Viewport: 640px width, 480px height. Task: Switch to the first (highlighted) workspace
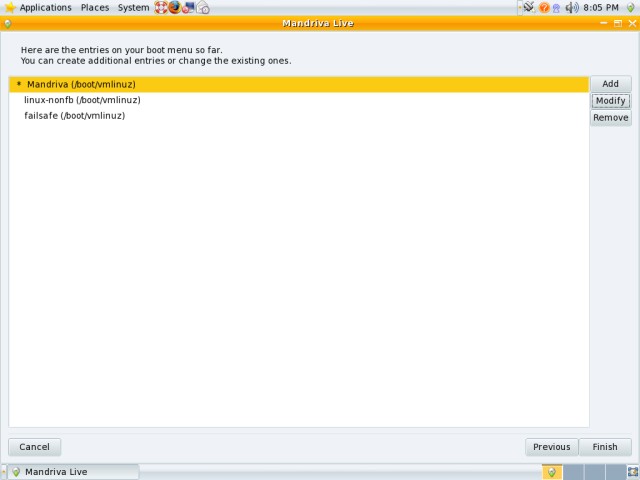552,472
